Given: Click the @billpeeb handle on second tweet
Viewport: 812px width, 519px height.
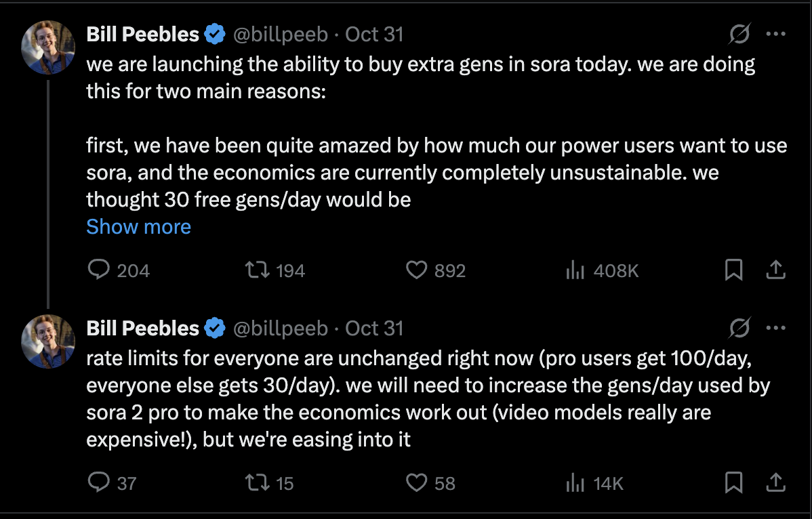Looking at the screenshot, I should pyautogui.click(x=281, y=329).
